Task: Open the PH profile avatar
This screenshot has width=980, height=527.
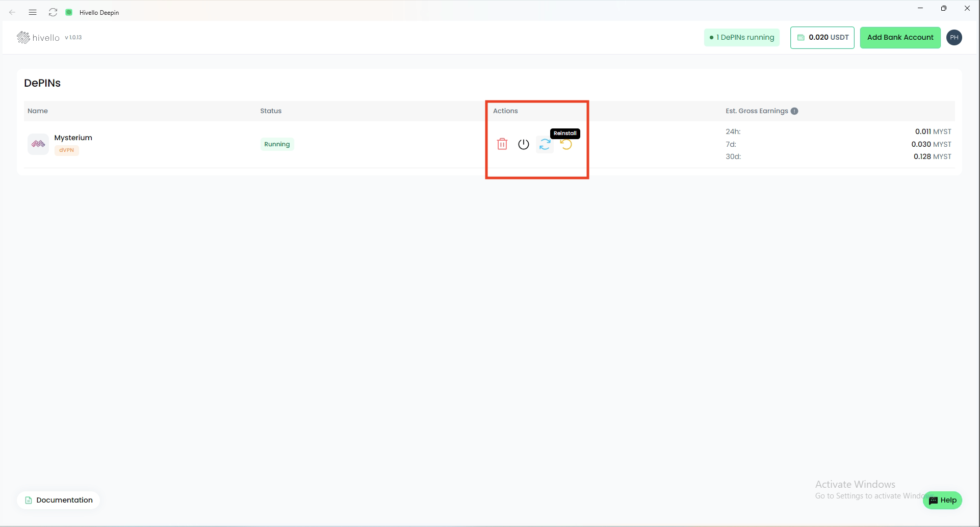Action: point(954,37)
